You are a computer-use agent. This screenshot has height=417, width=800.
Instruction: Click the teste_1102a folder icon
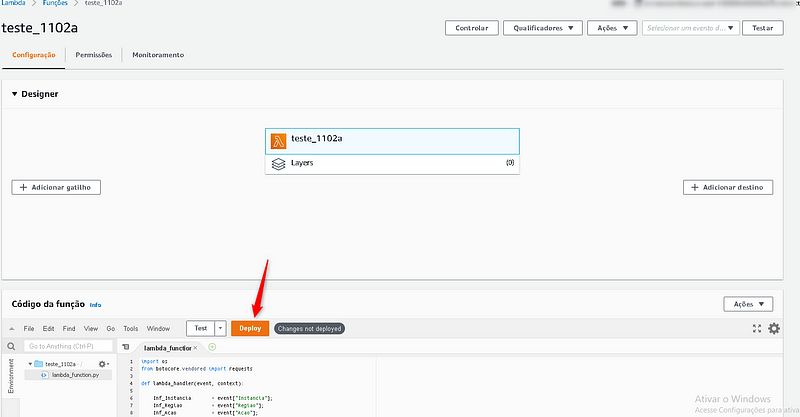click(38, 364)
